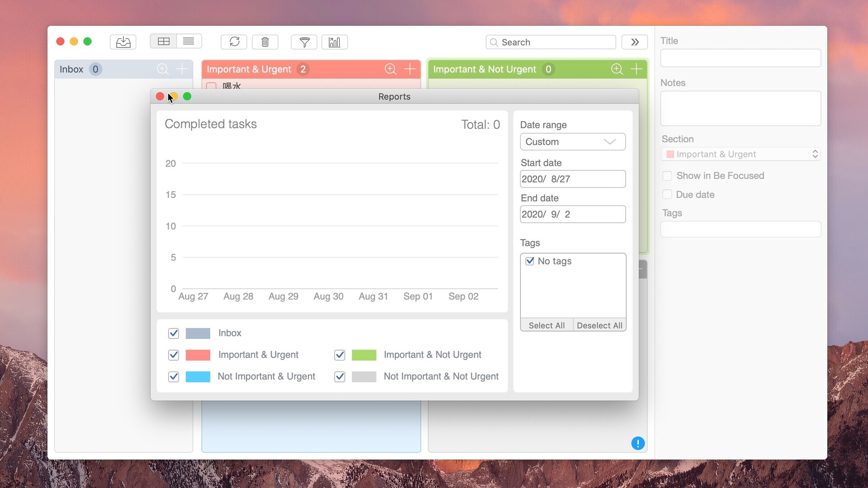Screen dimensions: 868x488
Task: Expand the Date range dropdown menu
Action: (572, 142)
